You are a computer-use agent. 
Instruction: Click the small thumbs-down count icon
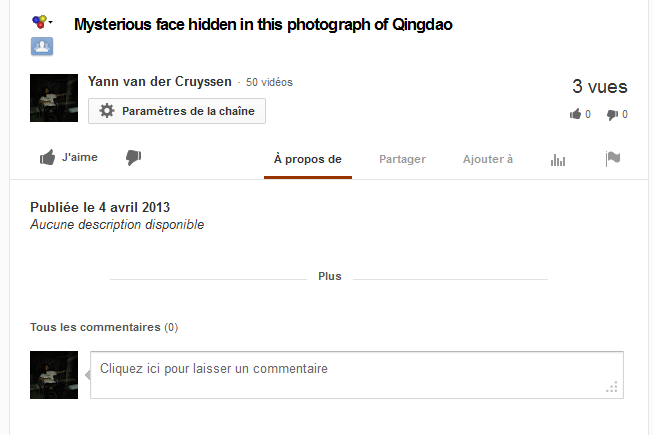click(x=612, y=114)
